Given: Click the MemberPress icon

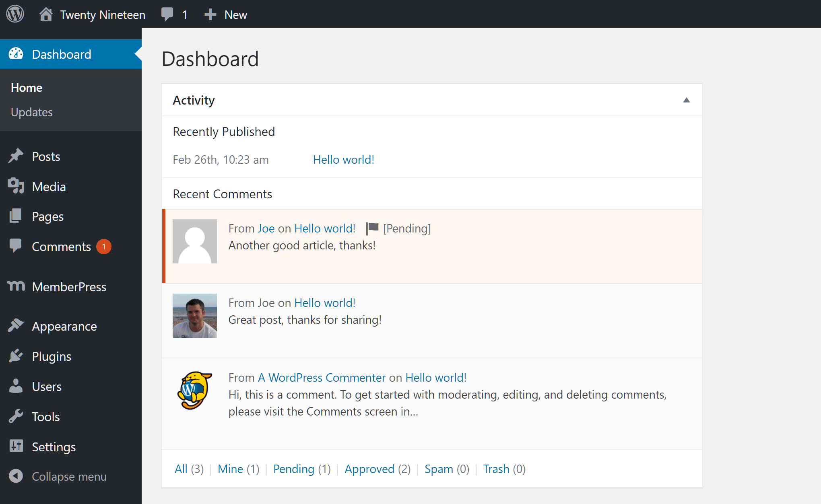Looking at the screenshot, I should 15,286.
